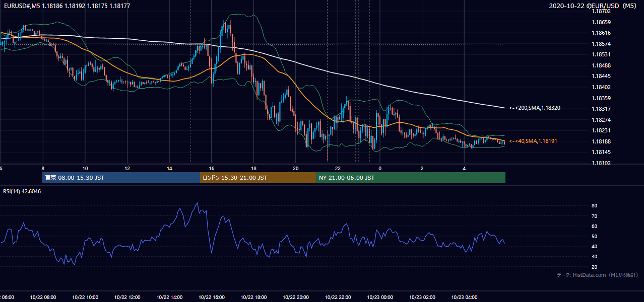Image resolution: width=644 pixels, height=302 pixels.
Task: Click hour 16 on the chart time axis
Action: (x=212, y=168)
